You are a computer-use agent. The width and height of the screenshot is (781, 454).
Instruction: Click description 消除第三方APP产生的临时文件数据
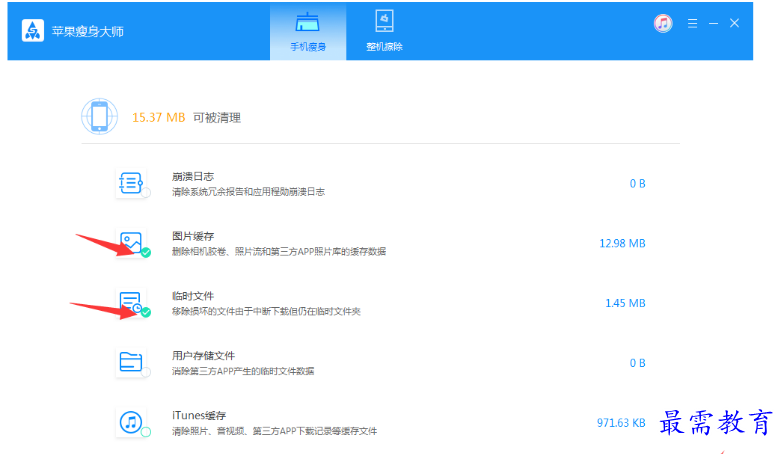click(x=243, y=371)
